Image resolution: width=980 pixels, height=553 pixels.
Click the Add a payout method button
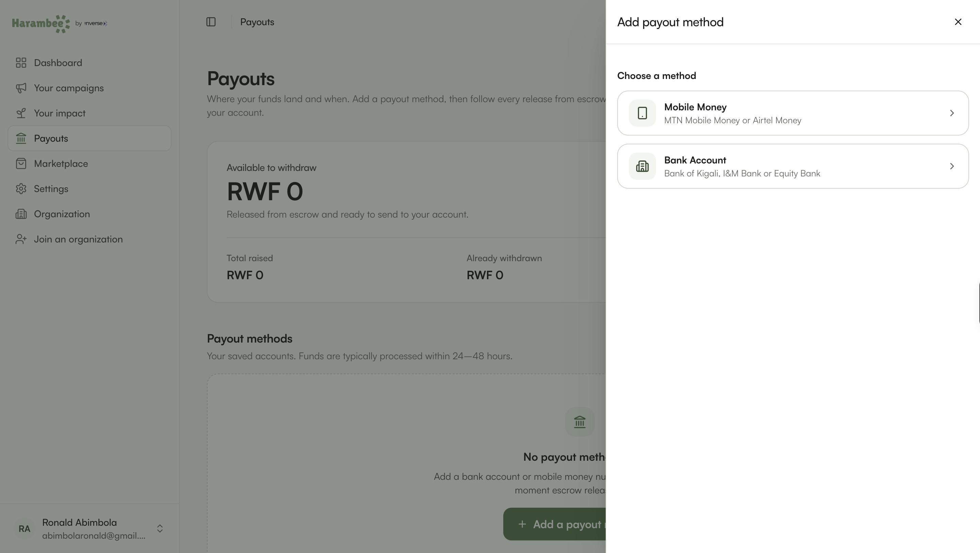555,524
